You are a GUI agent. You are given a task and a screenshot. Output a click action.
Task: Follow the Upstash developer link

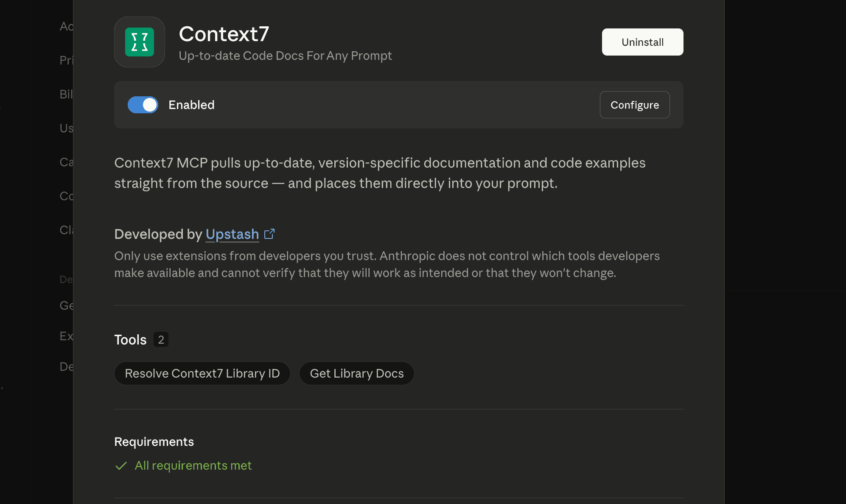(232, 234)
